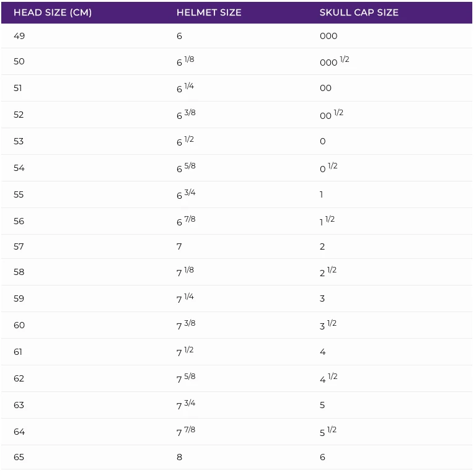Click helmet size 6 1/8 cell
476x475 pixels.
[185, 61]
